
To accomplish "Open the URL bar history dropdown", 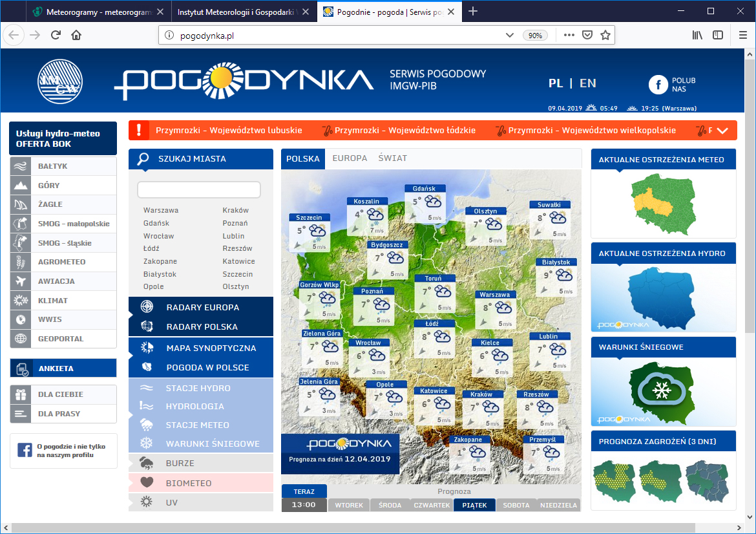I will click(509, 36).
